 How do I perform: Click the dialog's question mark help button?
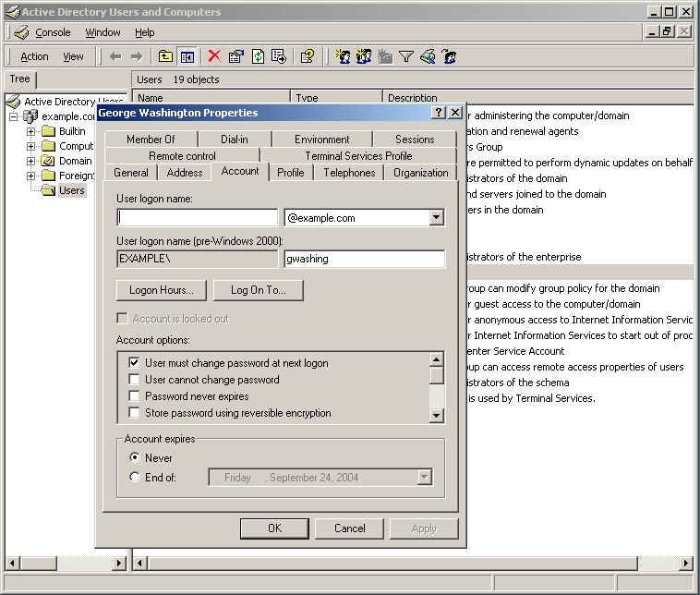pyautogui.click(x=439, y=113)
